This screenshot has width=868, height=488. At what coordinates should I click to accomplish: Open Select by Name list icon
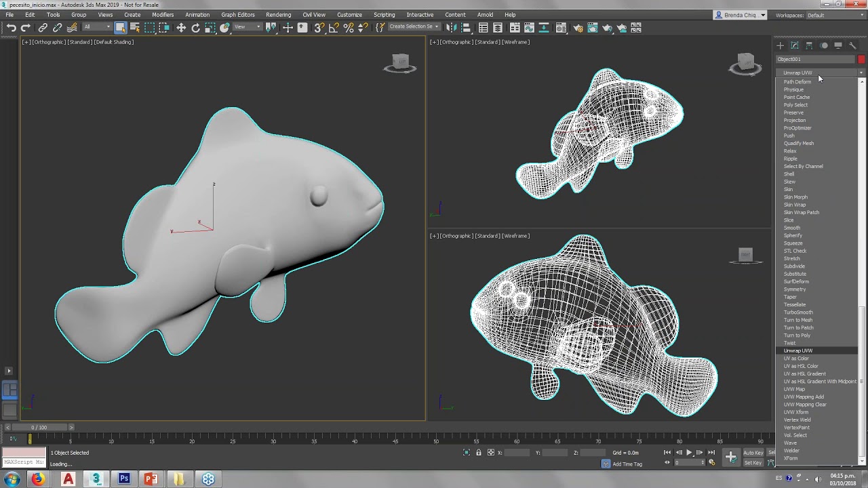tap(135, 28)
